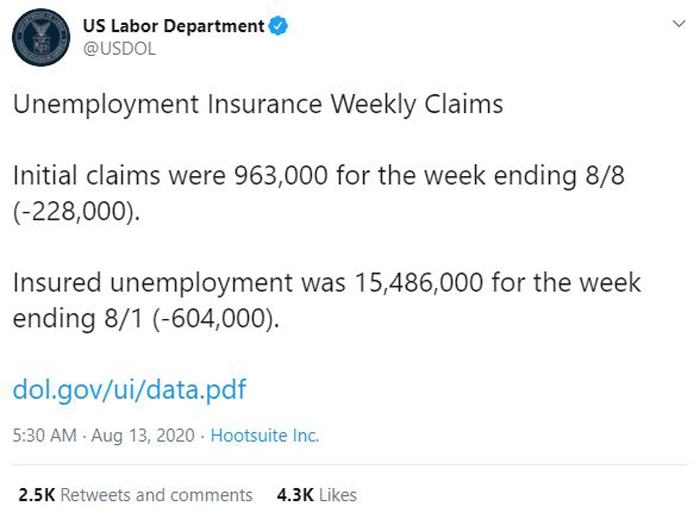This screenshot has height=519, width=700.
Task: Open the Hootsuite Inc. source link
Action: coord(265,436)
